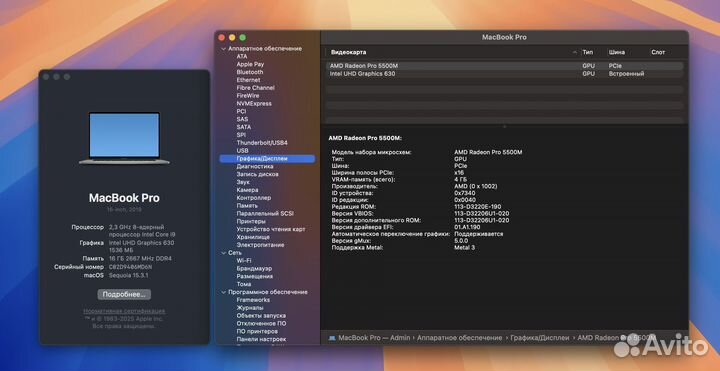Select Хранилище in the sidebar

coord(253,237)
